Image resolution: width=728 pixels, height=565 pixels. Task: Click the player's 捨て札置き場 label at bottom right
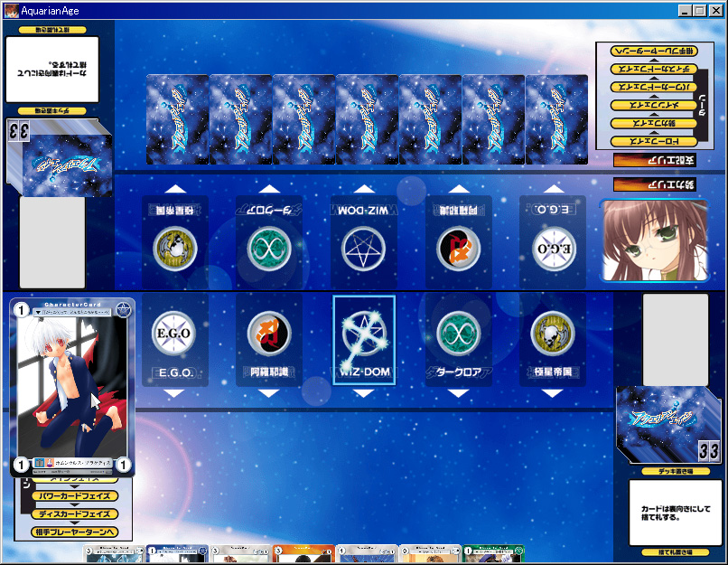(x=676, y=552)
